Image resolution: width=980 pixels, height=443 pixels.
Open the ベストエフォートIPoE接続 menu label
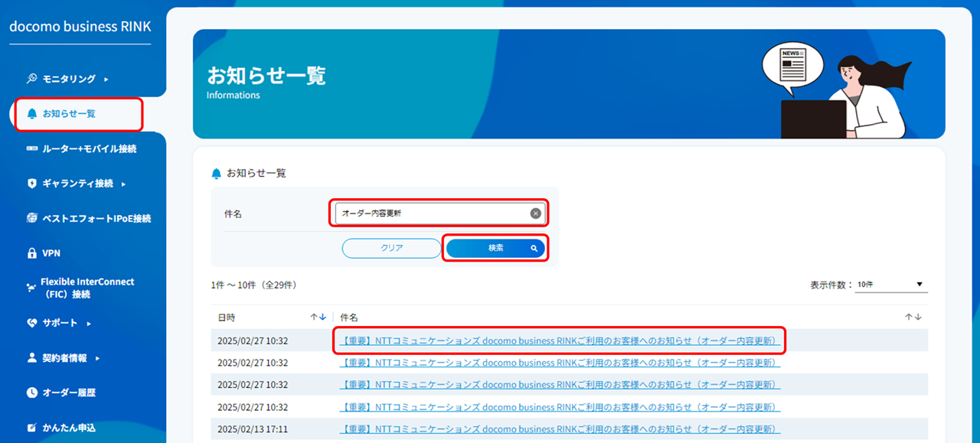point(96,218)
